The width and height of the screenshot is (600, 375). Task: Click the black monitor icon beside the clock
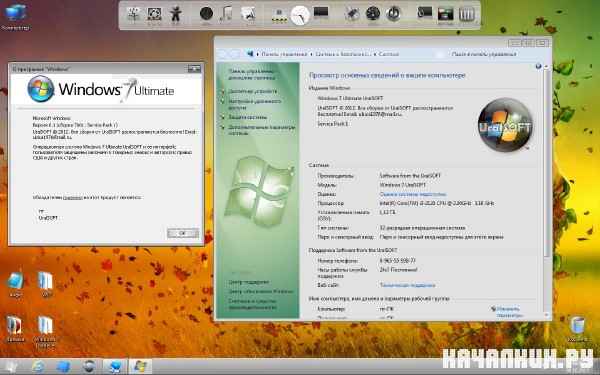click(x=321, y=13)
